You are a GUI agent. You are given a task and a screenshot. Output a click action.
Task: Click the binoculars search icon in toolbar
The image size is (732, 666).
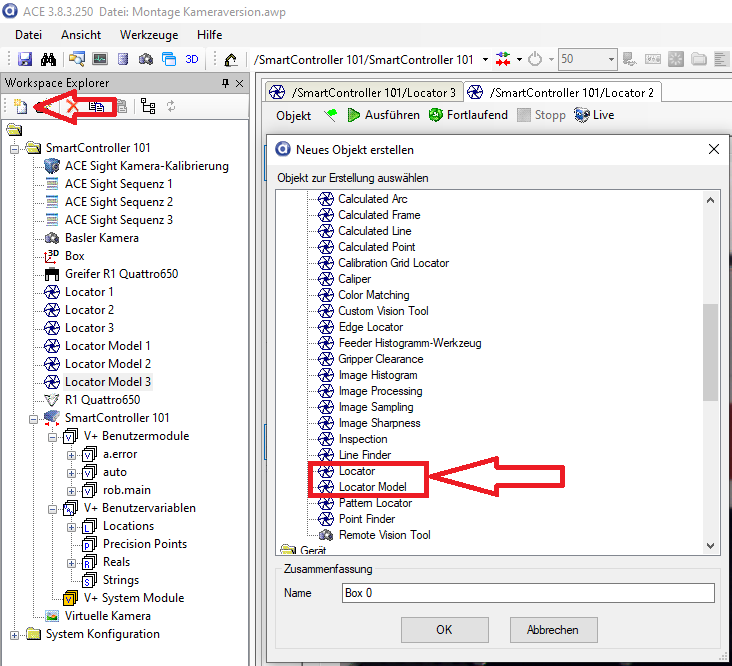(47, 60)
